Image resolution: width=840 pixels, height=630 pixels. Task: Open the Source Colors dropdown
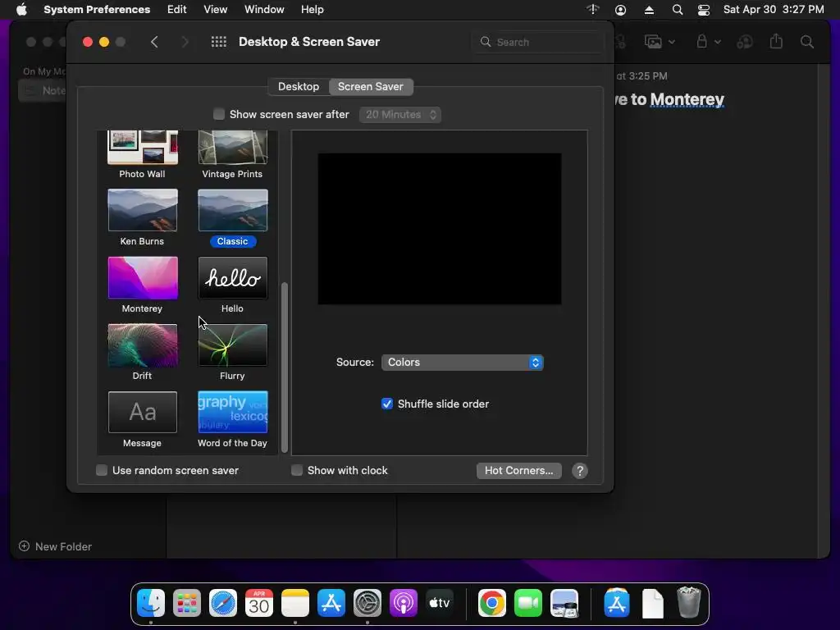point(463,363)
